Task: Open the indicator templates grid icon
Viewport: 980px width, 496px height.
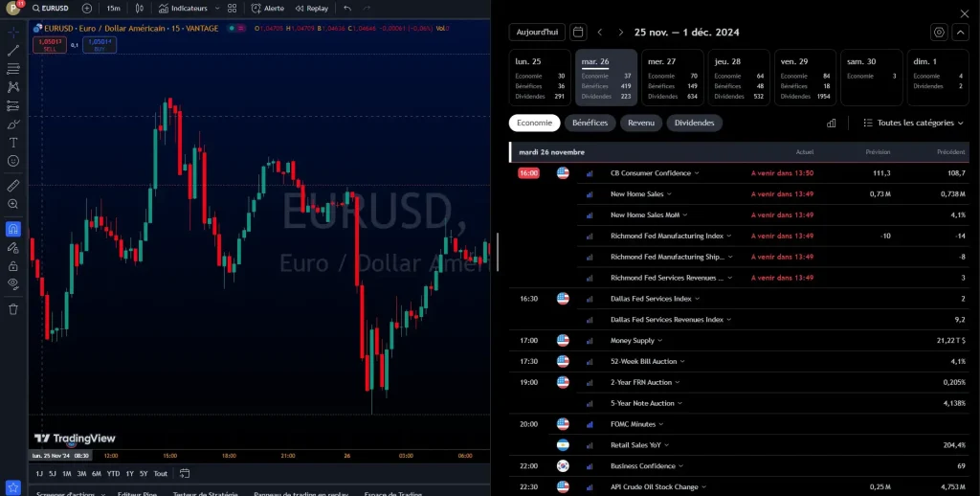Action: pyautogui.click(x=233, y=8)
